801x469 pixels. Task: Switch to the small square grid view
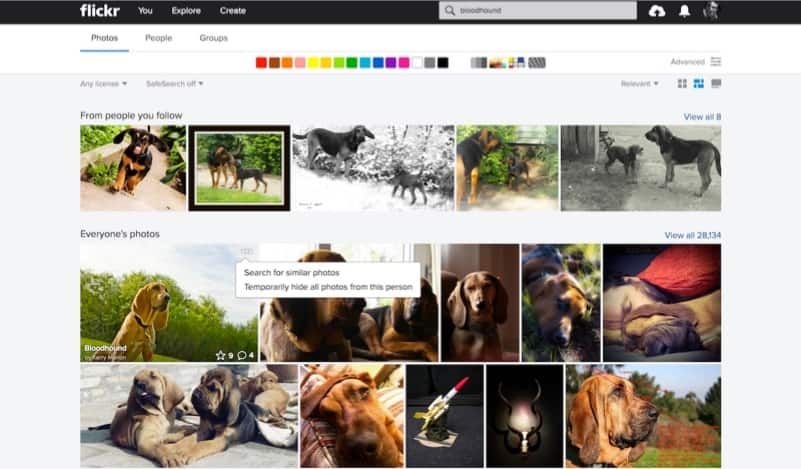click(x=682, y=84)
